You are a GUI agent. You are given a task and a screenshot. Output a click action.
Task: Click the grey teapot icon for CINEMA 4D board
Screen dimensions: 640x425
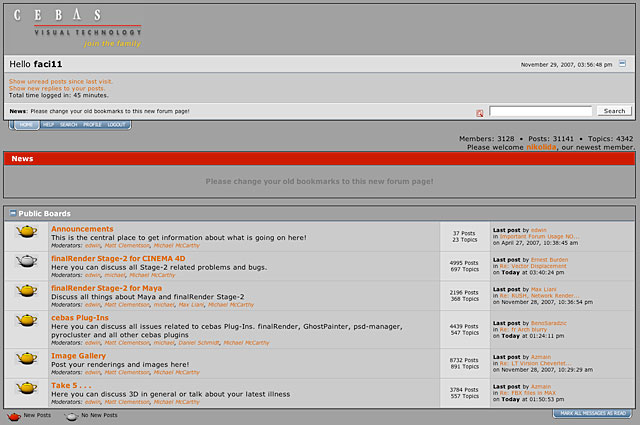[x=27, y=261]
